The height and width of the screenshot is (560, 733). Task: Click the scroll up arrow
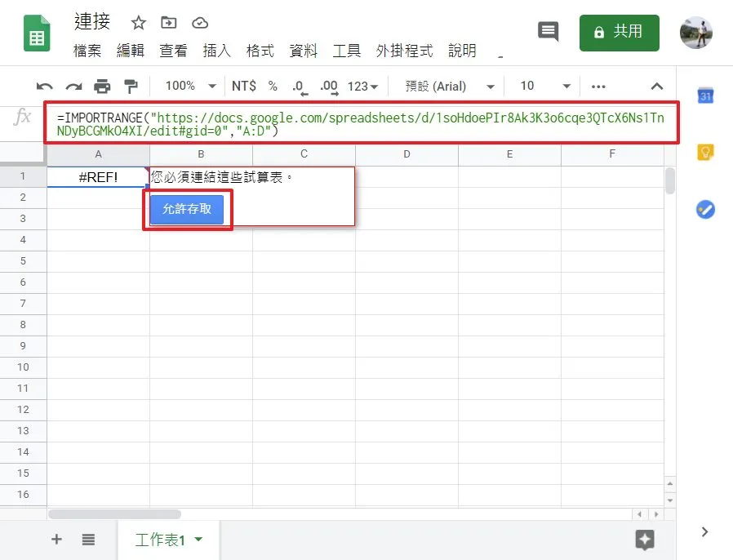[x=670, y=484]
